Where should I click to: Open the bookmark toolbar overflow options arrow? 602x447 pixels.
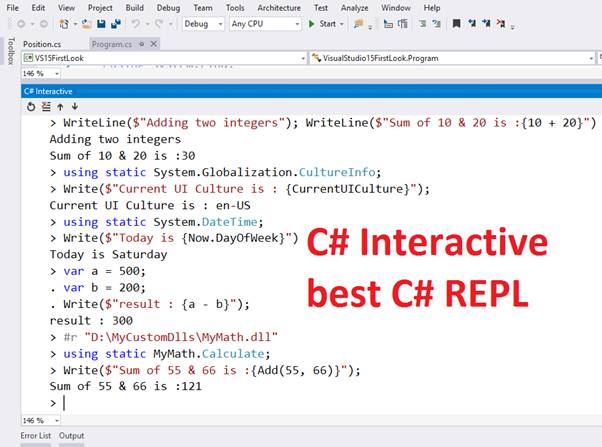point(513,26)
